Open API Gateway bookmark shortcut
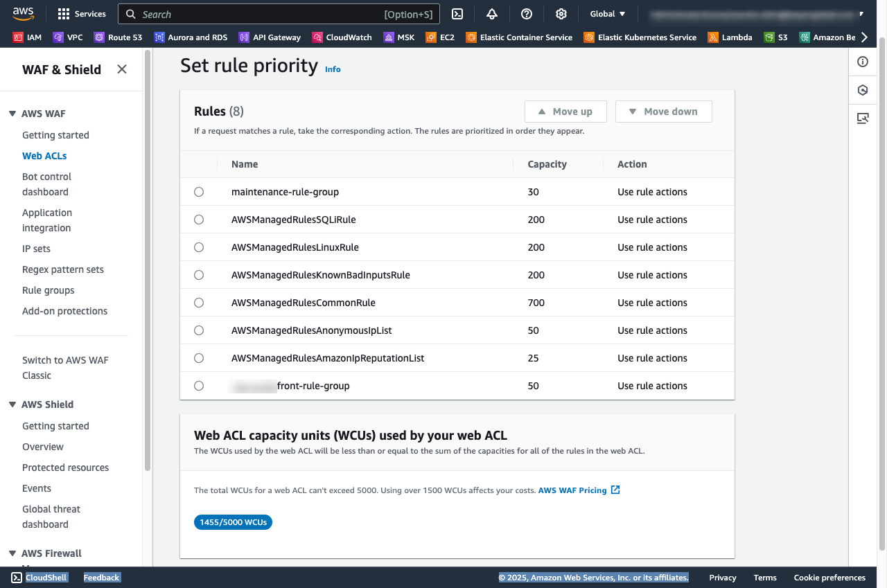This screenshot has height=588, width=887. (270, 37)
